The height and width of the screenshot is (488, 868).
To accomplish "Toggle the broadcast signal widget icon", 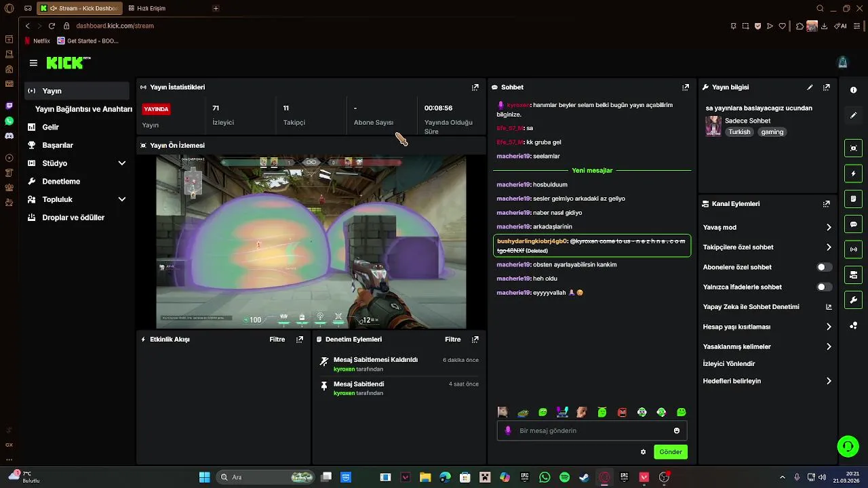I will 853,249.
